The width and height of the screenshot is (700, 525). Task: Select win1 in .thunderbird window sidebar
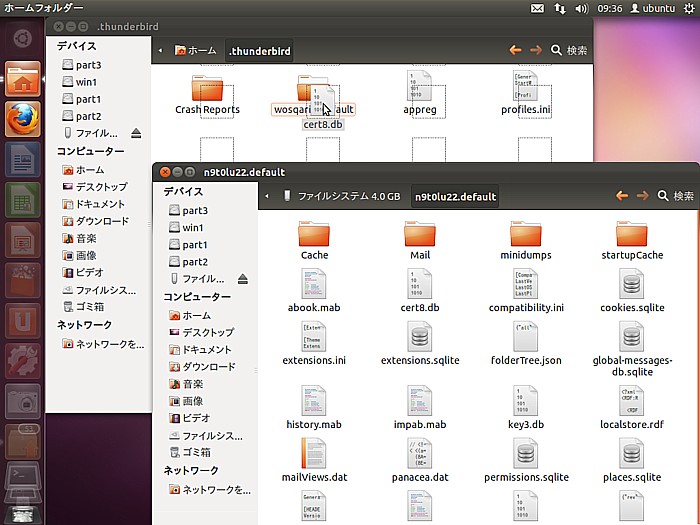point(79,82)
